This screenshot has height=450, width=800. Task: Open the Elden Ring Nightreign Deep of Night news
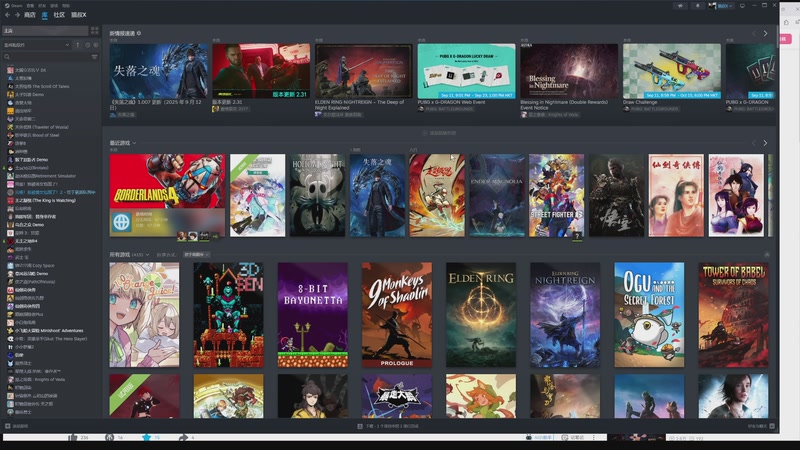(x=364, y=71)
